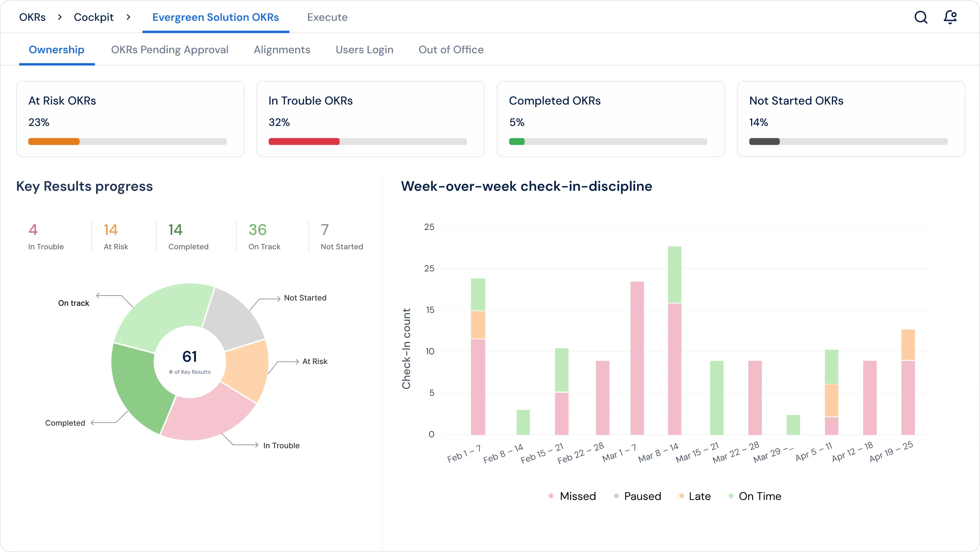Open the Not Started OKRs card title
980x552 pixels.
796,101
